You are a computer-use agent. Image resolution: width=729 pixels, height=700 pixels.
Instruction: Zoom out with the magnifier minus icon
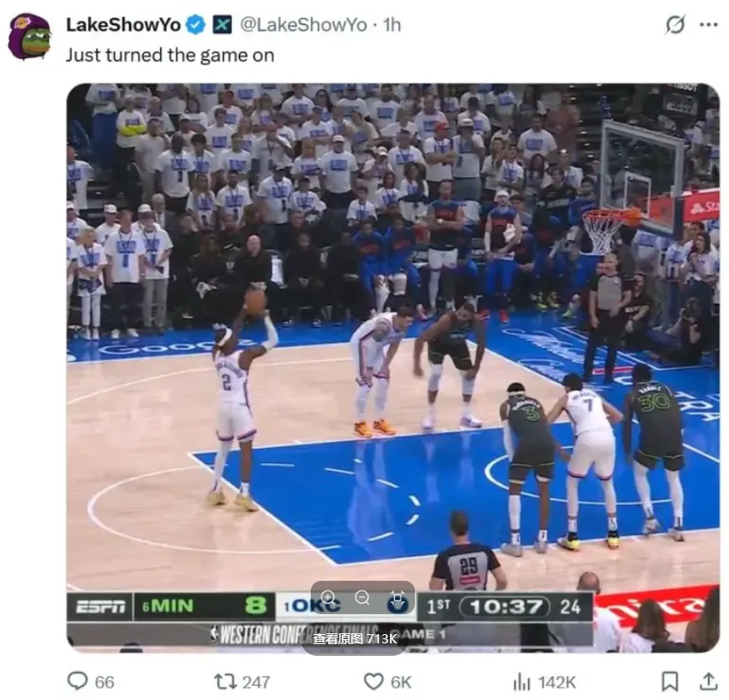pos(362,597)
